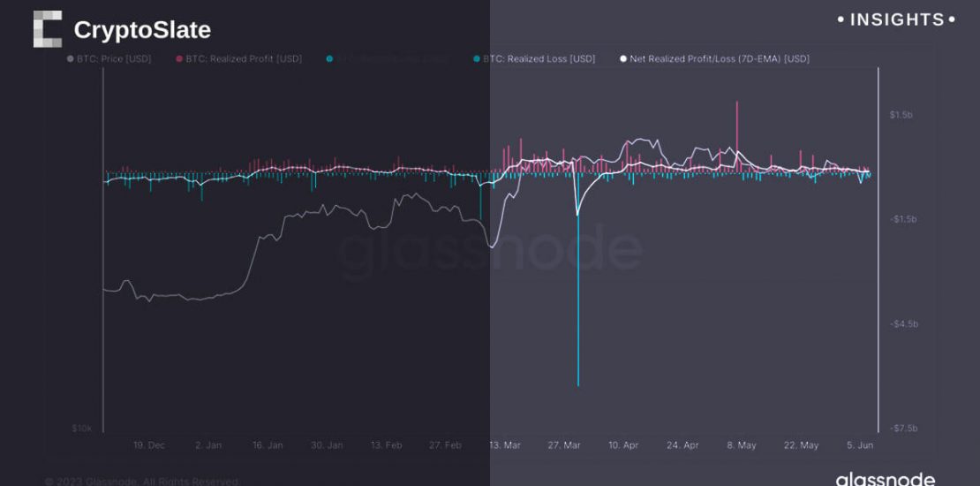The image size is (980, 486).
Task: Click the BTC: Price [USD] legend label
Action: click(114, 59)
